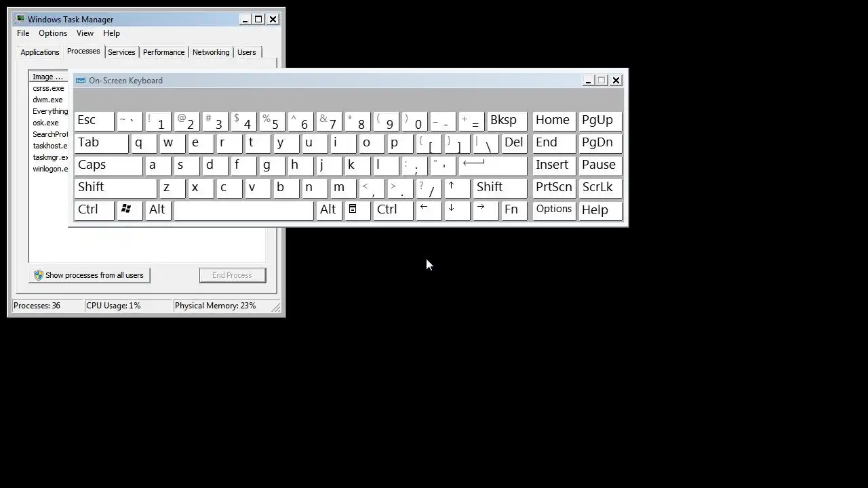Toggle the Fn key

514,210
